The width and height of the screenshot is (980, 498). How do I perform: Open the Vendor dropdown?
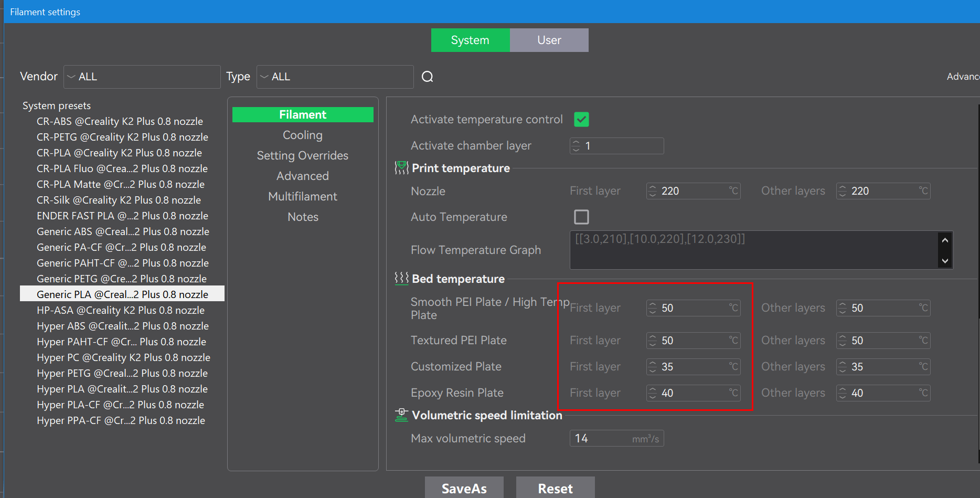coord(142,77)
